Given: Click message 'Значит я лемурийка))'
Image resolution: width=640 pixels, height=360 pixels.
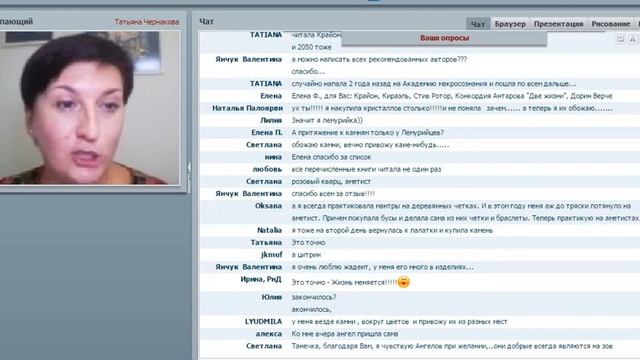Looking at the screenshot, I should [327, 120].
